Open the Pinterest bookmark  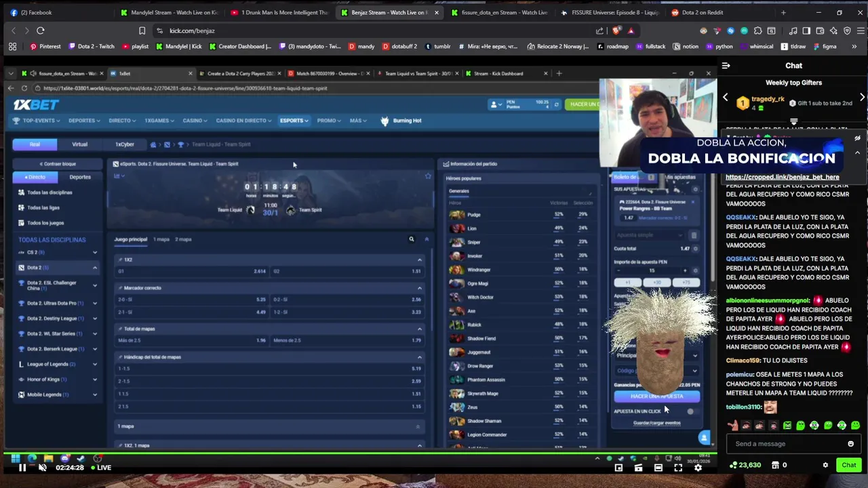(x=45, y=47)
